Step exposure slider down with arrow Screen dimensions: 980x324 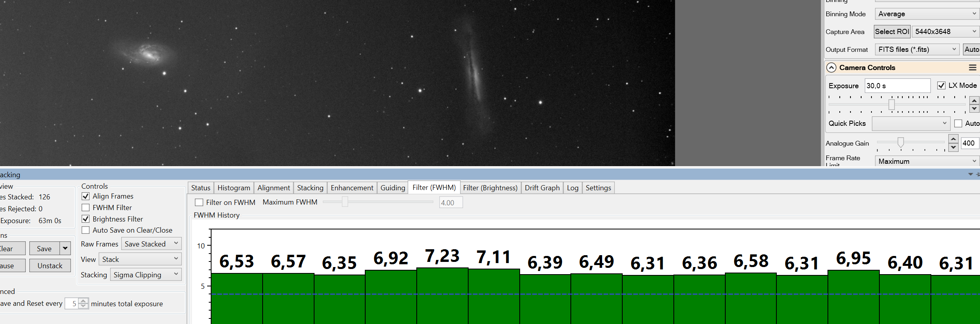tap(974, 109)
